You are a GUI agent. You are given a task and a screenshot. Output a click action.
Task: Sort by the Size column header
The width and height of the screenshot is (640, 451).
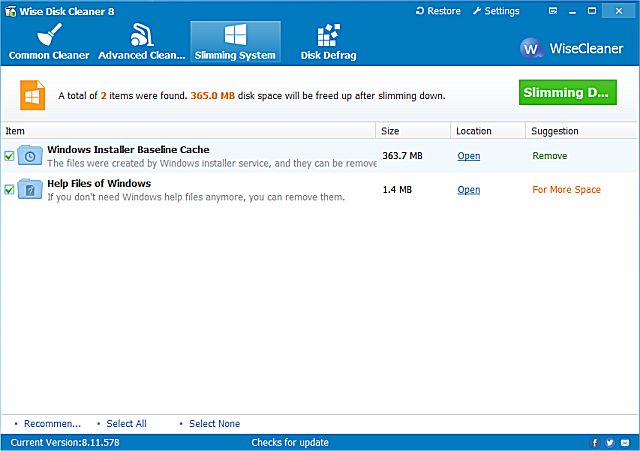click(x=413, y=131)
